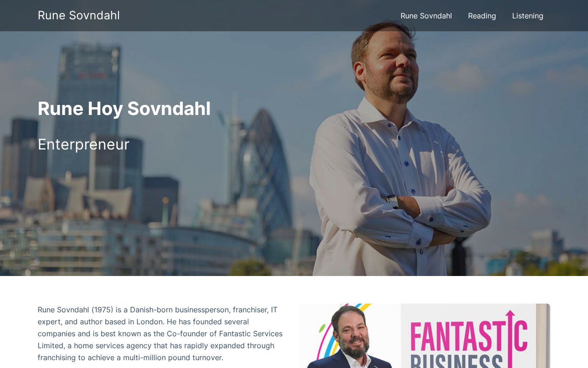Click the wristwatch on the man's arm
Viewport: 588px width, 368px height.
pyautogui.click(x=392, y=201)
